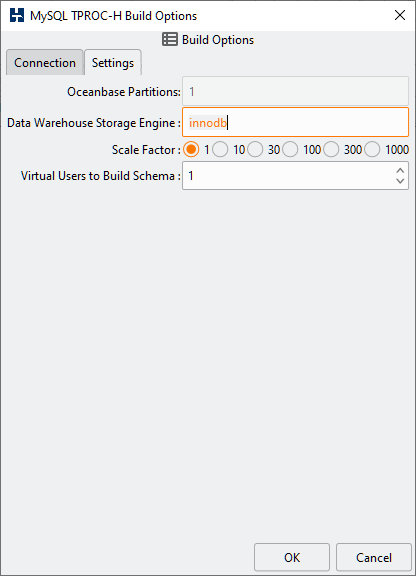Viewport: 416px width, 576px height.
Task: Focus the Data Warehouse Storage Engine field
Action: point(295,122)
